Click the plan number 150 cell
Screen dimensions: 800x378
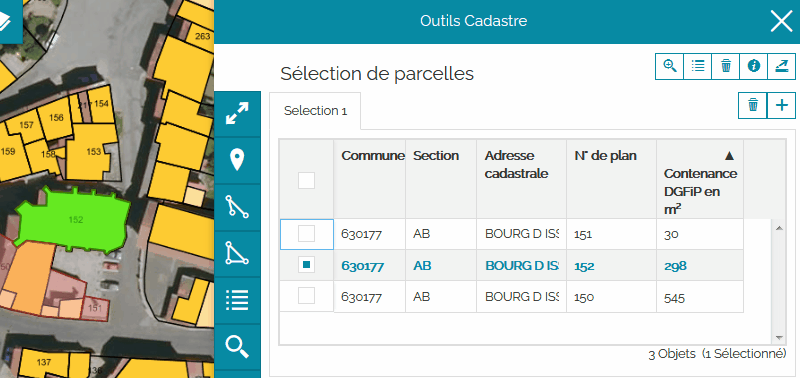pos(611,296)
